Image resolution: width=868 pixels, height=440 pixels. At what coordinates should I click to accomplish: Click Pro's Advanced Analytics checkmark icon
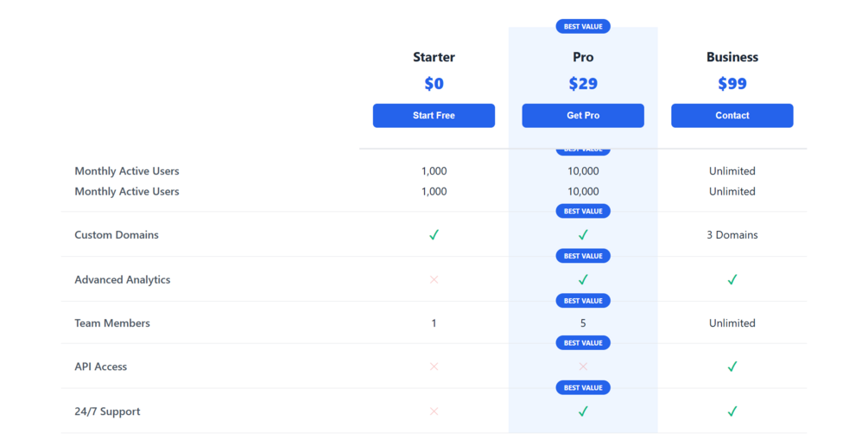click(x=583, y=280)
